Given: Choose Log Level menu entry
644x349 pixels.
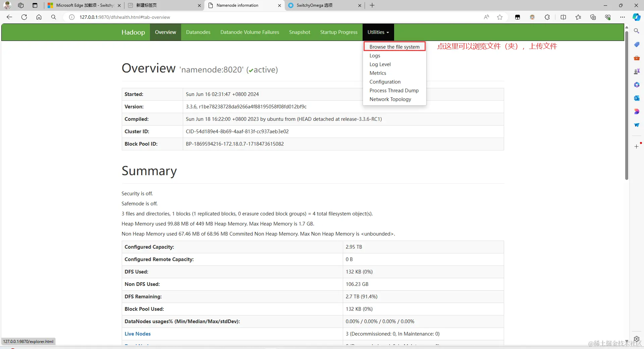Looking at the screenshot, I should 380,64.
